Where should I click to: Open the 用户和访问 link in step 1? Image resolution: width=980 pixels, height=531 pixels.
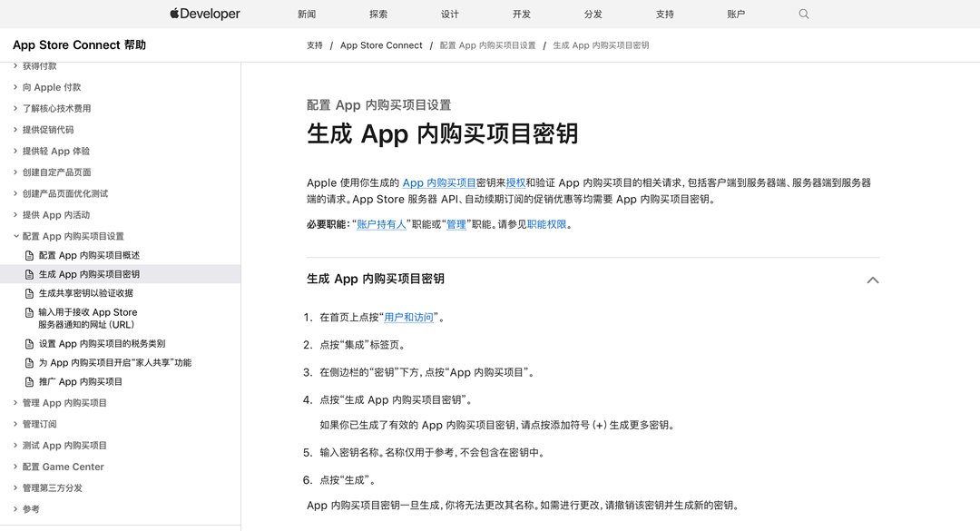[408, 317]
